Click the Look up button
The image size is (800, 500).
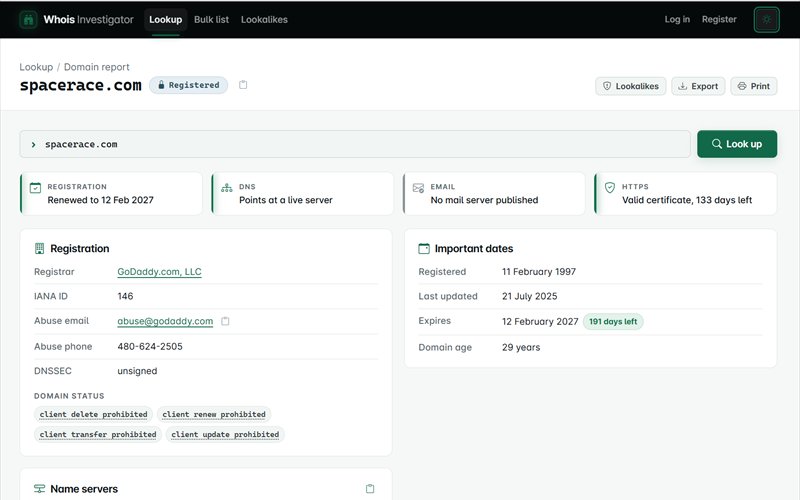coord(737,144)
